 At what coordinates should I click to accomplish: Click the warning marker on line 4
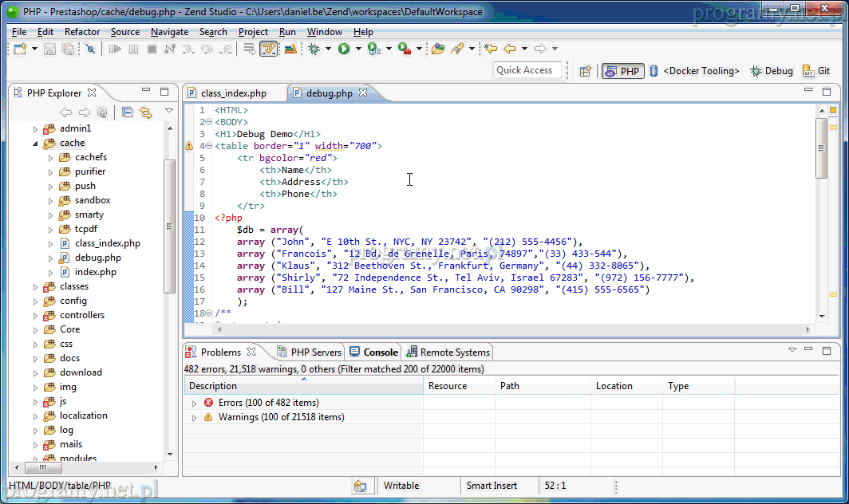pyautogui.click(x=189, y=147)
